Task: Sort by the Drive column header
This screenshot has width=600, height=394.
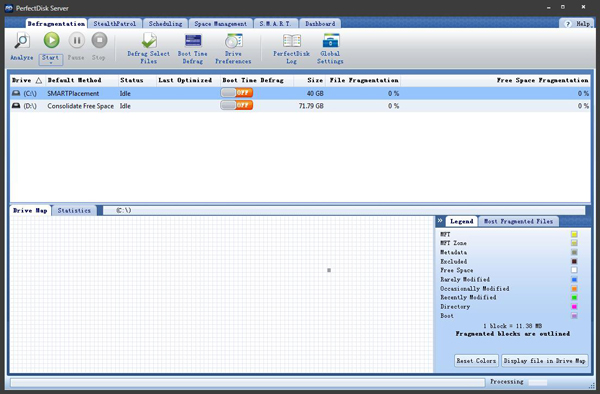Action: point(27,80)
